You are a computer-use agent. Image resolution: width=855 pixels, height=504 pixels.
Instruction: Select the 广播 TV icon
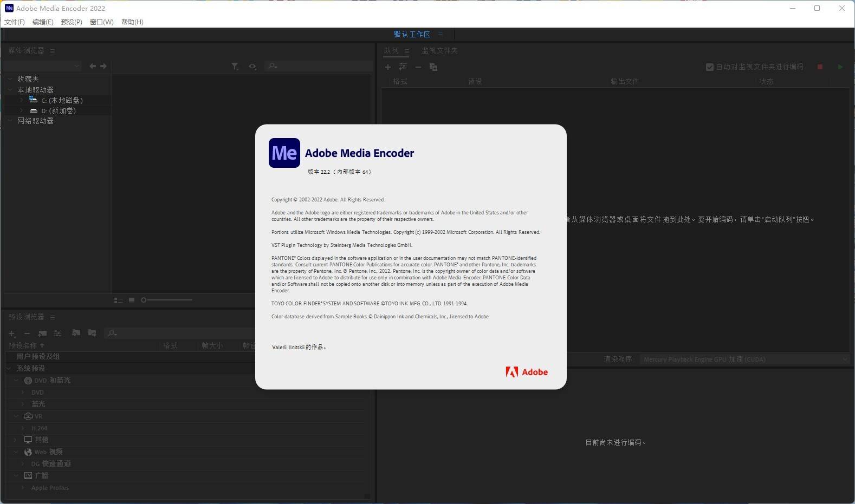tap(28, 476)
